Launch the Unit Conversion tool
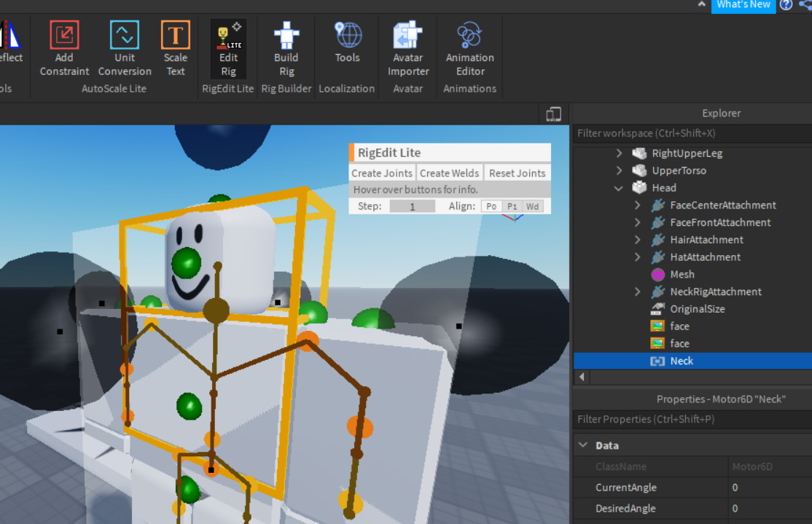This screenshot has width=812, height=524. [x=125, y=49]
